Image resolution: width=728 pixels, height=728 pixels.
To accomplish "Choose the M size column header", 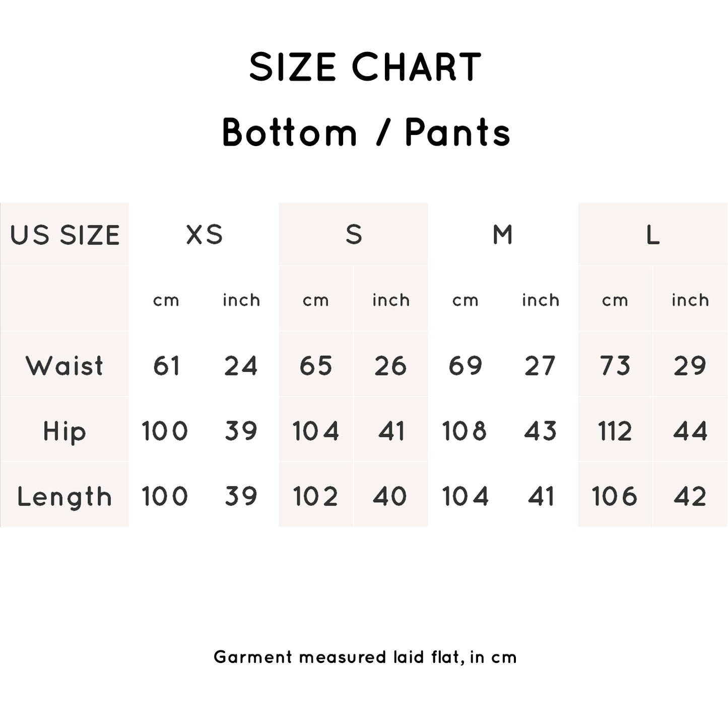I will coord(503,235).
